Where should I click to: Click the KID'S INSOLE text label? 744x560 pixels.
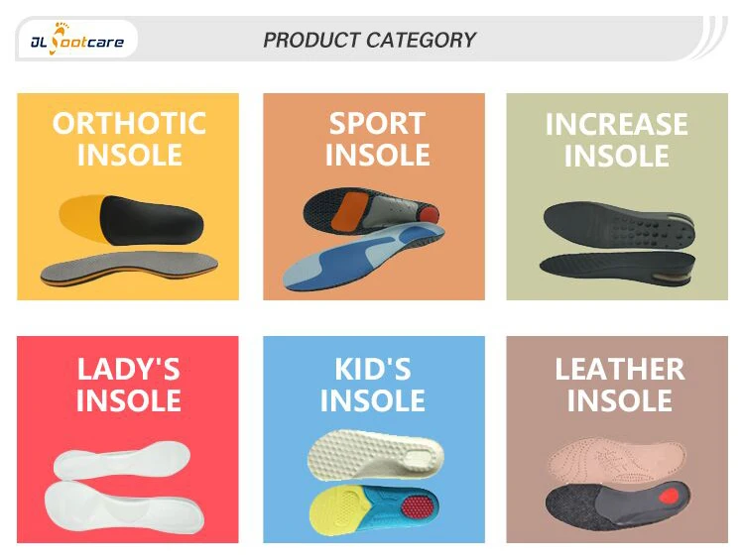[373, 385]
